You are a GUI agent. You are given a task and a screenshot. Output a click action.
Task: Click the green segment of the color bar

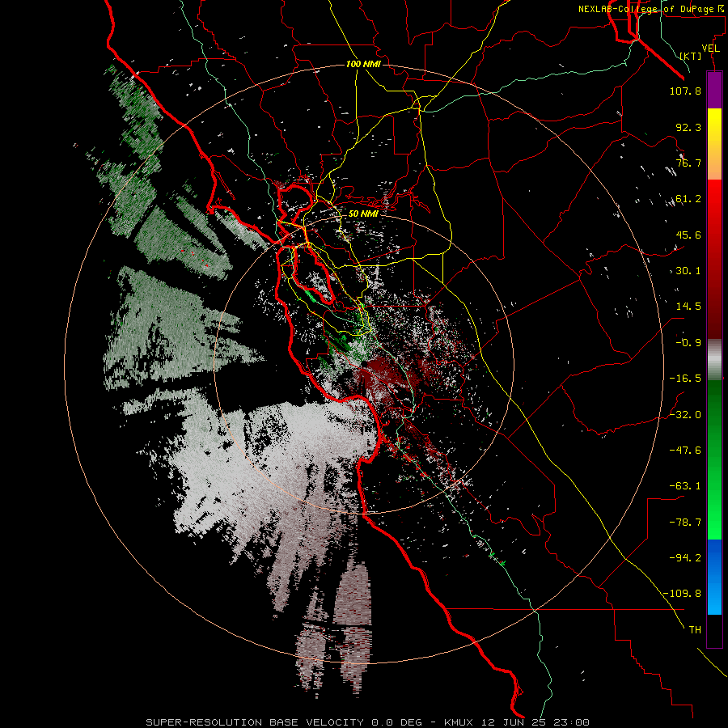714,459
